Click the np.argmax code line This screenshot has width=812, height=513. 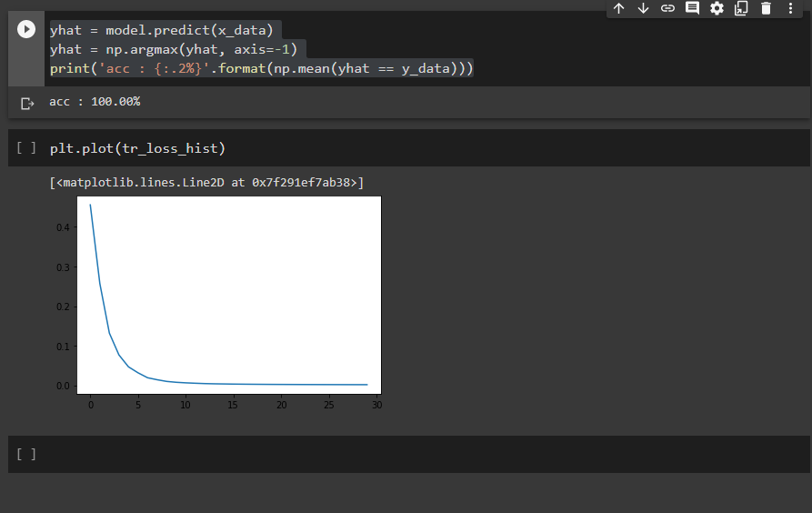(174, 49)
